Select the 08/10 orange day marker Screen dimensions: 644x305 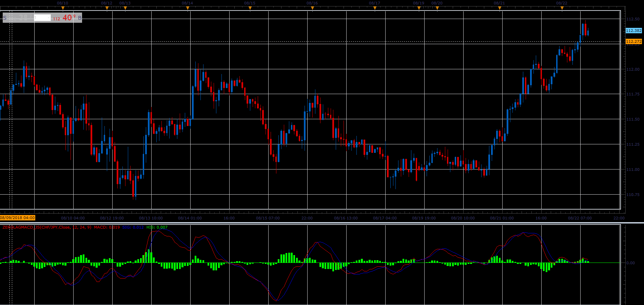(63, 8)
